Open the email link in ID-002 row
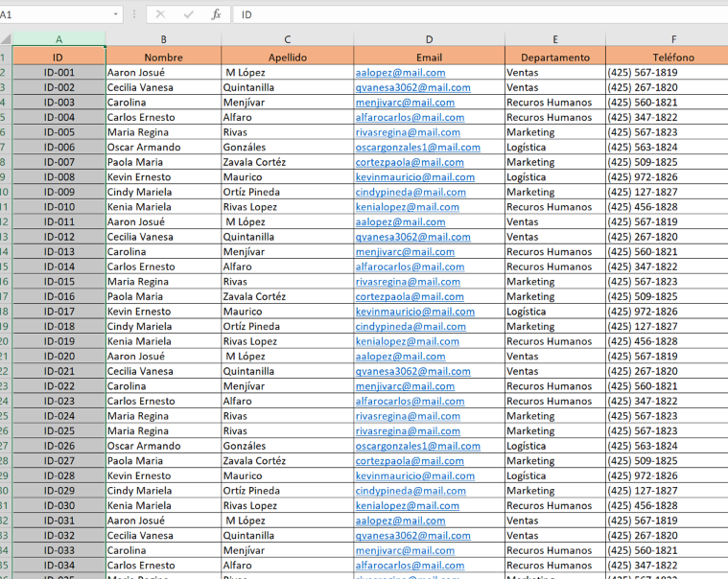The width and height of the screenshot is (728, 579). pyautogui.click(x=412, y=87)
